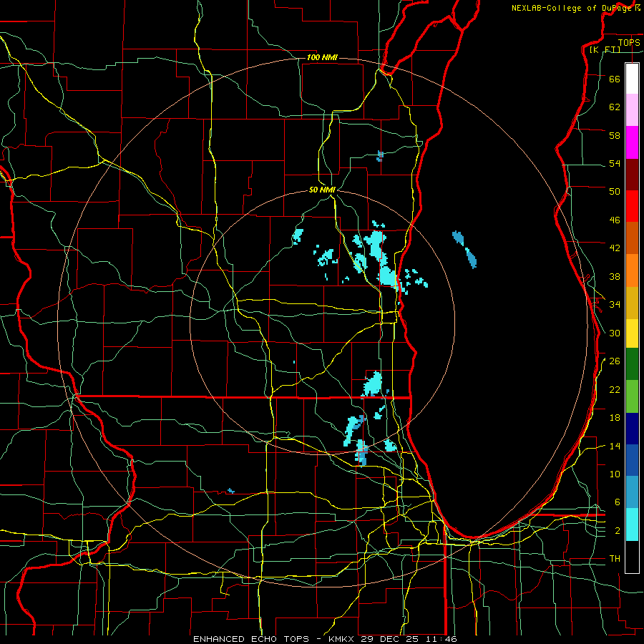Click the legend value "38"
The width and height of the screenshot is (644, 644).
(615, 276)
